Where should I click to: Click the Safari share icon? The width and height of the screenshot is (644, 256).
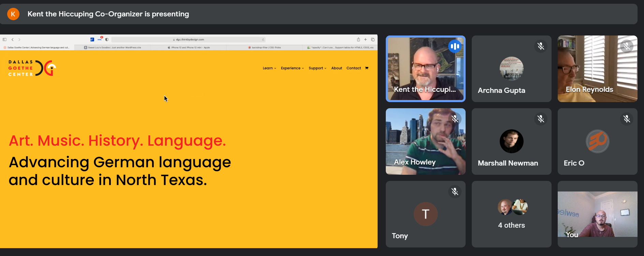pyautogui.click(x=358, y=40)
